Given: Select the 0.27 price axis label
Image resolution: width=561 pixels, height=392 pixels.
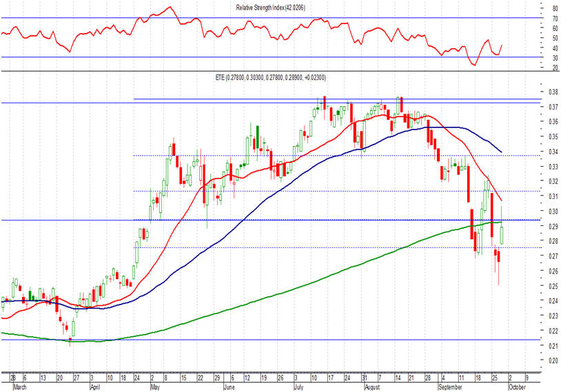Looking at the screenshot, I should 553,256.
